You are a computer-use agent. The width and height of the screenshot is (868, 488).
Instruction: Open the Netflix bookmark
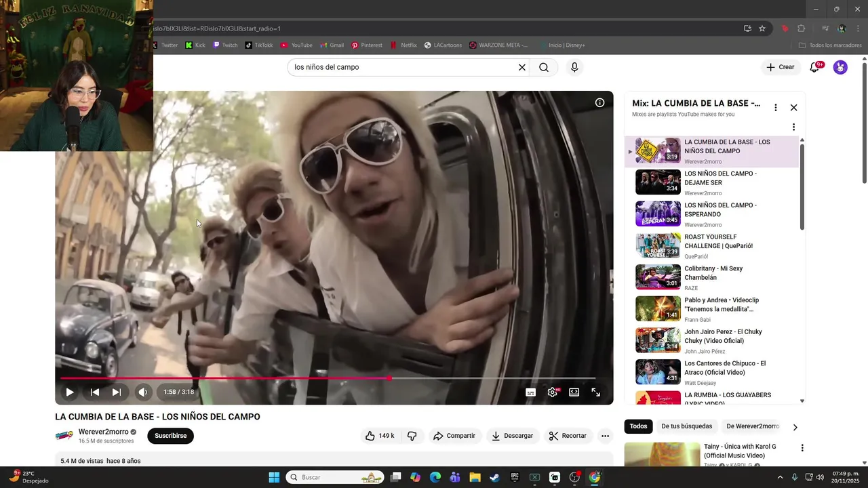(403, 45)
